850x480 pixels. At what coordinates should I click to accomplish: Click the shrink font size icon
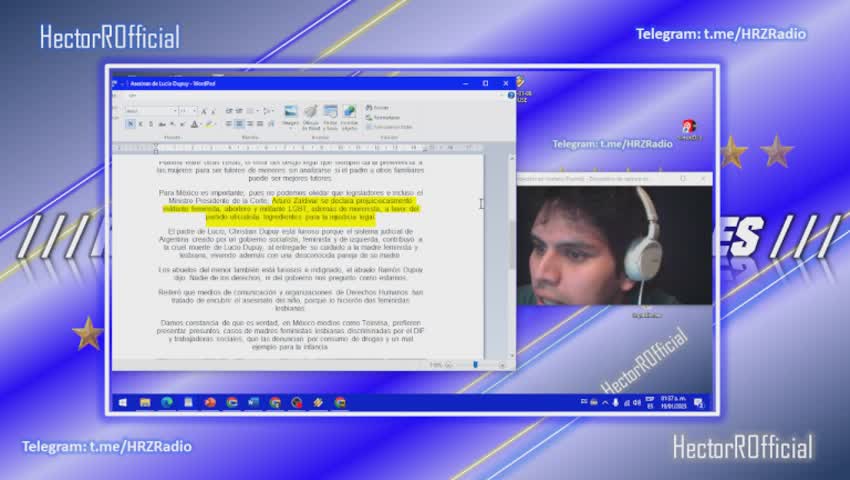213,111
